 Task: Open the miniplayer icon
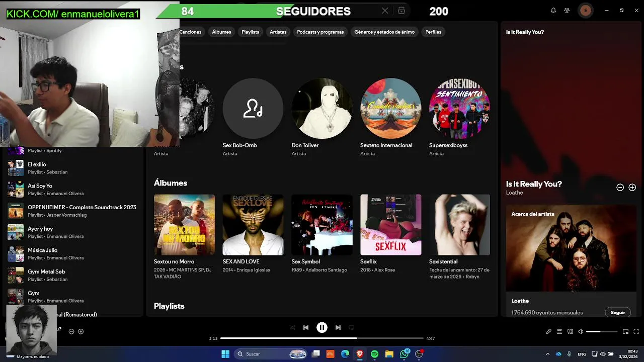click(x=626, y=331)
